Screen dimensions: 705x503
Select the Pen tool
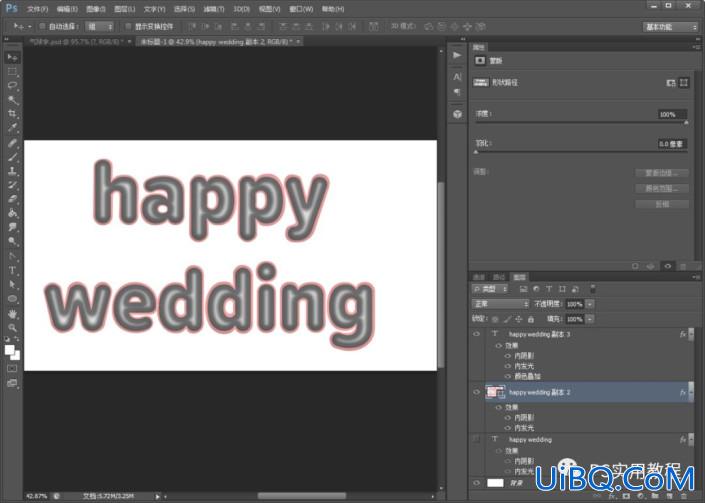point(12,256)
